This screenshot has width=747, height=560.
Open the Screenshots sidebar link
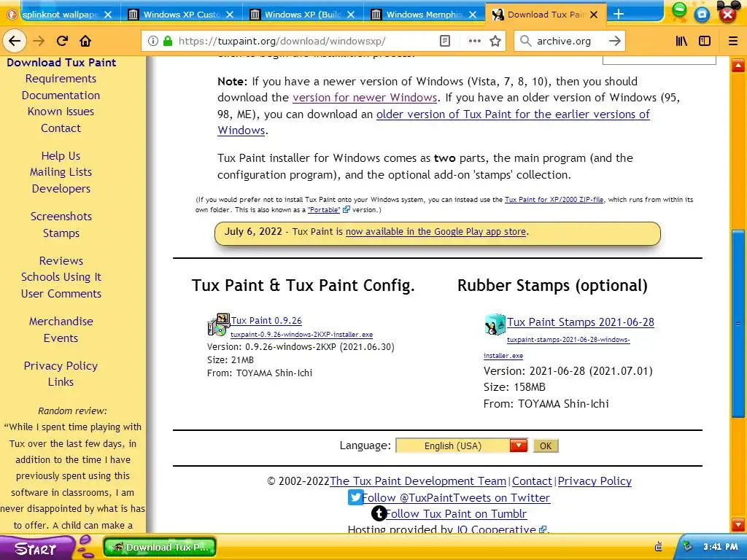point(61,216)
